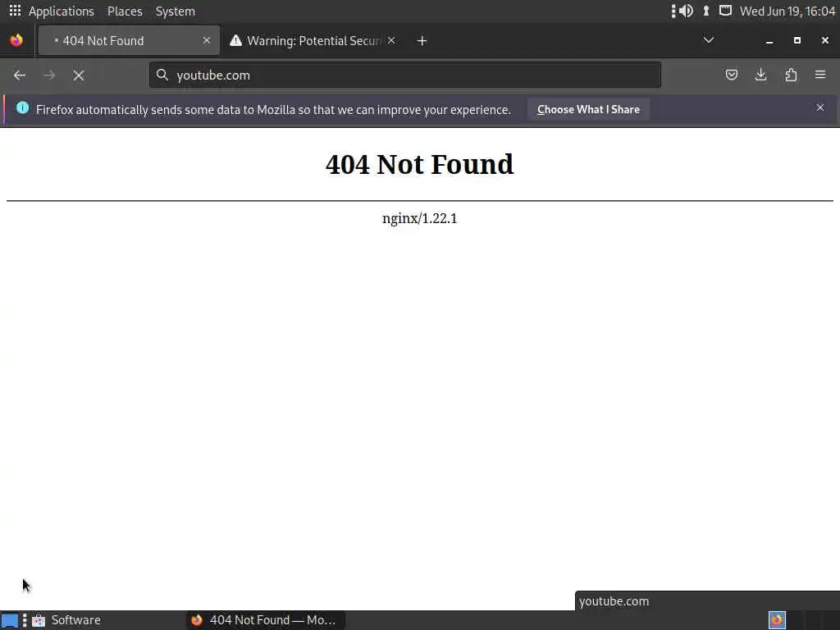This screenshot has height=630, width=840.
Task: Click the applications grid icon in top panel
Action: tap(15, 11)
